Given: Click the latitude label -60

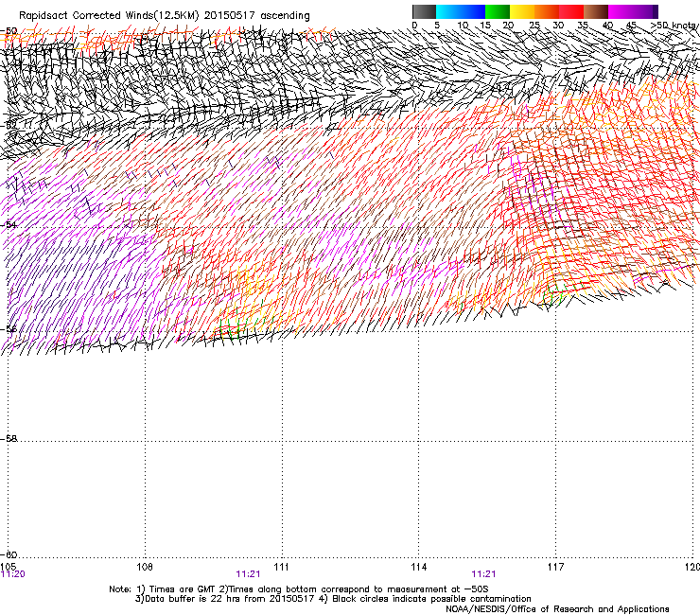Looking at the screenshot, I should (x=9, y=554).
